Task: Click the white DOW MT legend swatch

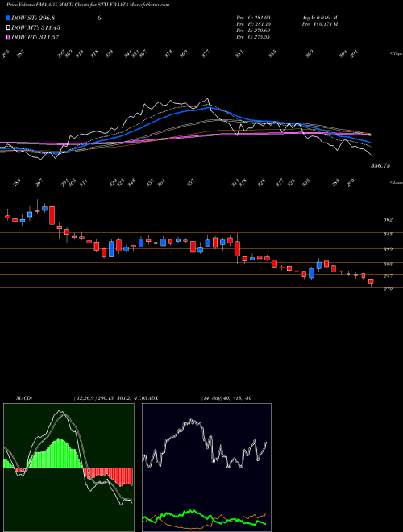Action: (8, 27)
